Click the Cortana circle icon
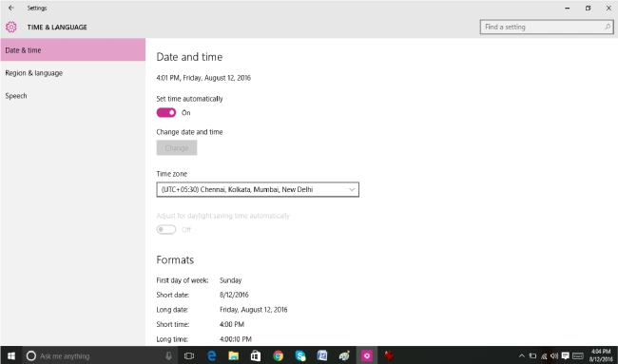 click(x=31, y=356)
